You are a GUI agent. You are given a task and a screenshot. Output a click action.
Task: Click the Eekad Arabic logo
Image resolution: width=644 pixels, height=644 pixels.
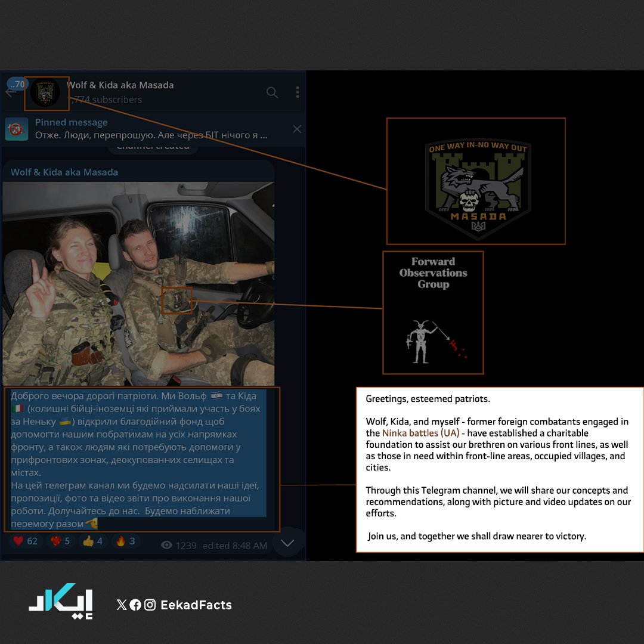coord(61,601)
